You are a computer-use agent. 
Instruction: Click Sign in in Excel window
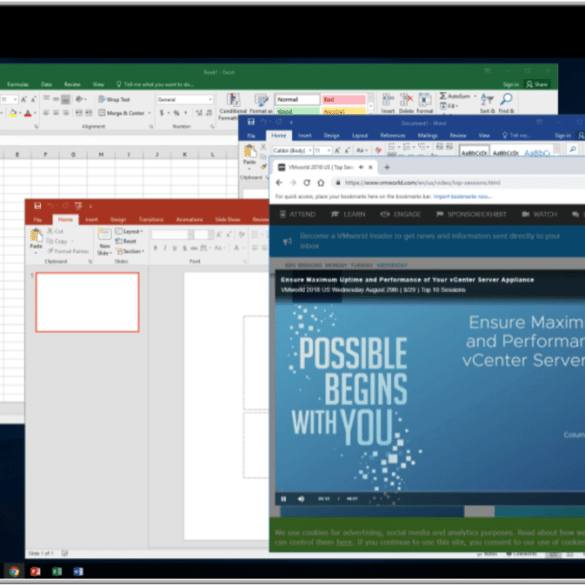coord(511,84)
